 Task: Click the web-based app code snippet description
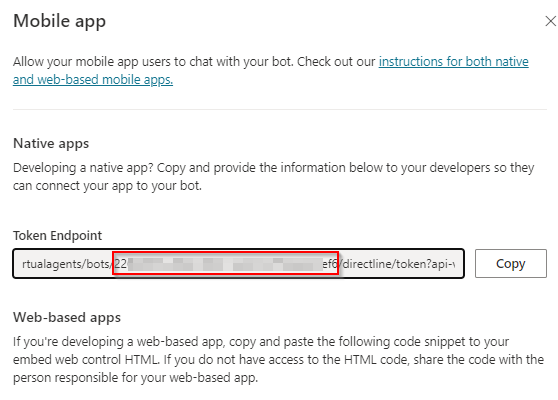pyautogui.click(x=278, y=359)
